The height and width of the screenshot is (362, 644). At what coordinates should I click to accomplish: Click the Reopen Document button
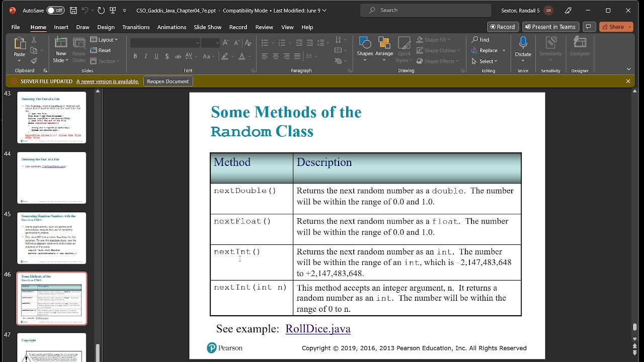pyautogui.click(x=168, y=81)
